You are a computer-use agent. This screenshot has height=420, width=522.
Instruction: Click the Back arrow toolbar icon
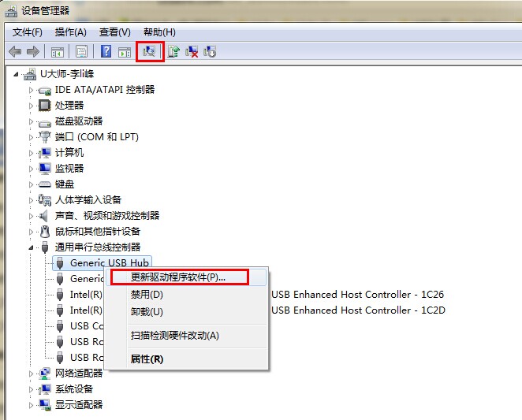point(15,51)
